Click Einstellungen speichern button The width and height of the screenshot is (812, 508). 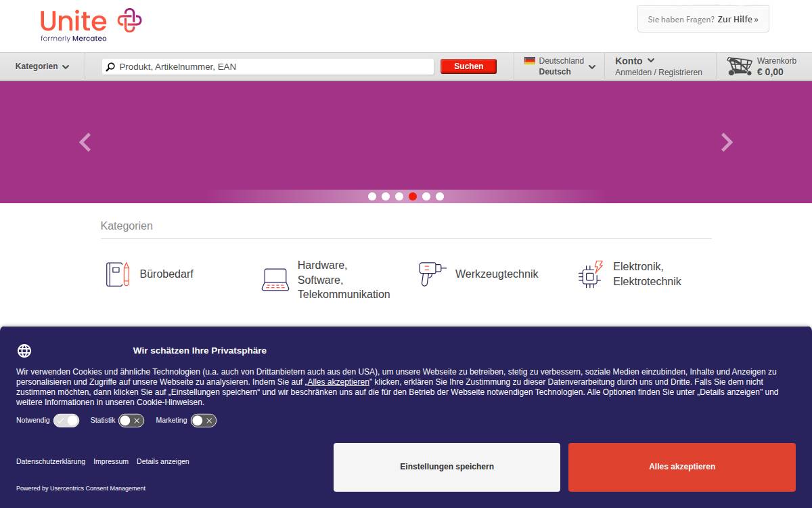[x=447, y=467]
